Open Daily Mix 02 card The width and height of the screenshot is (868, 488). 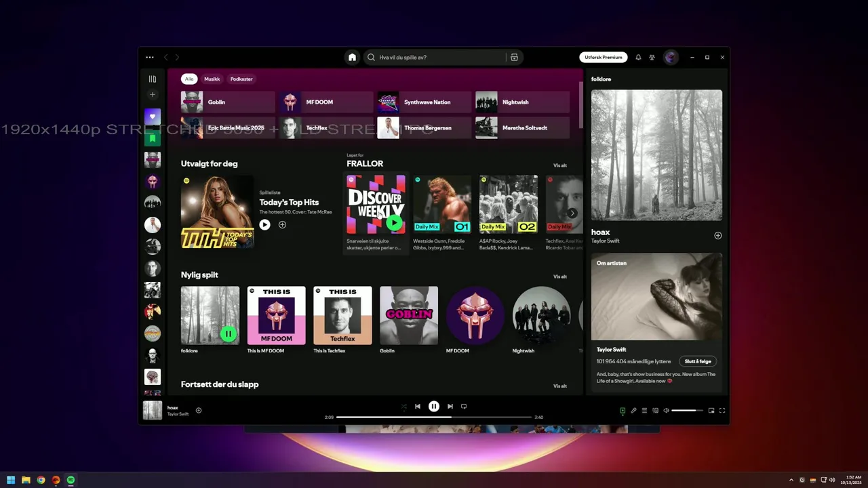509,213
